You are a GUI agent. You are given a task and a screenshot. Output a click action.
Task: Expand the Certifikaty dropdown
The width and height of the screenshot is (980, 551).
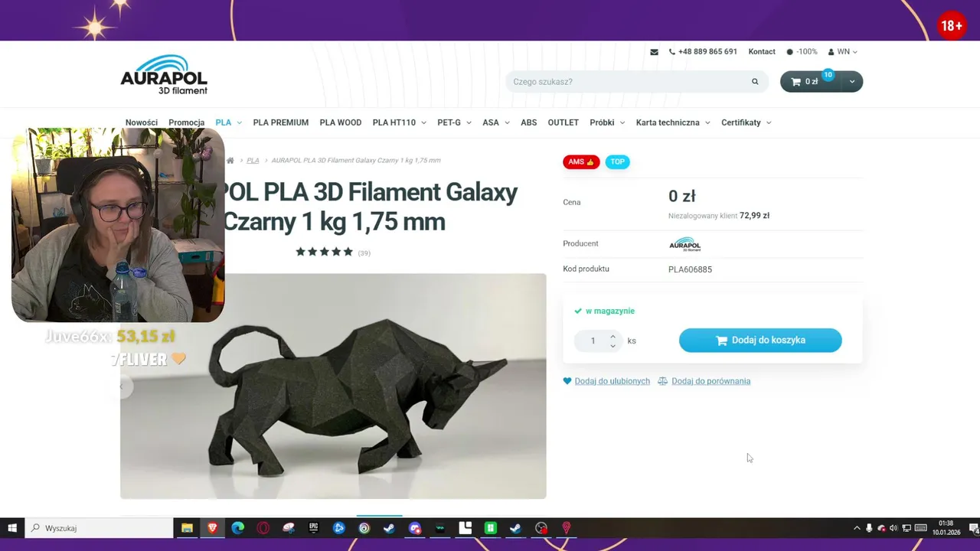(768, 122)
